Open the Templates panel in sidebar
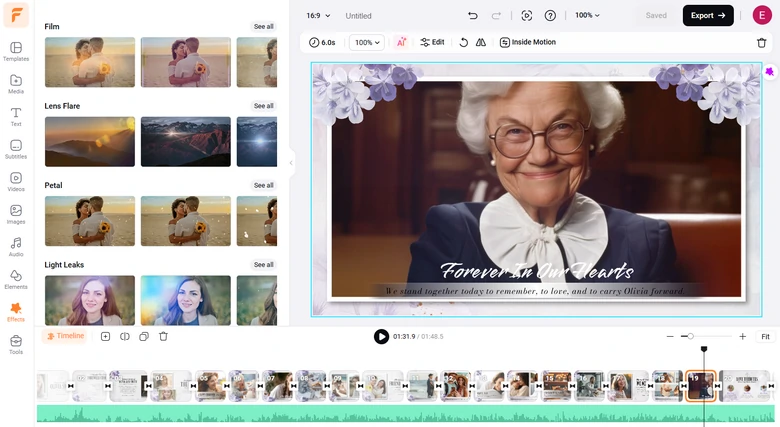This screenshot has height=427, width=780. pos(16,52)
